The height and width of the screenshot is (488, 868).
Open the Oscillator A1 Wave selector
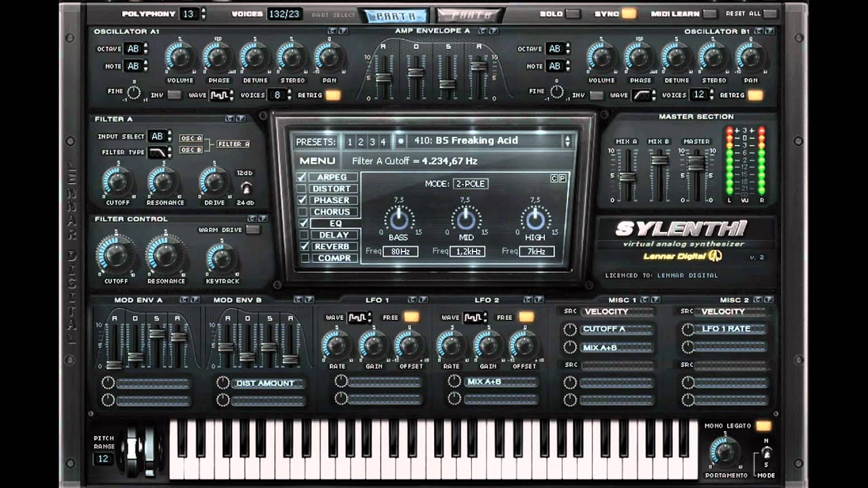point(221,95)
